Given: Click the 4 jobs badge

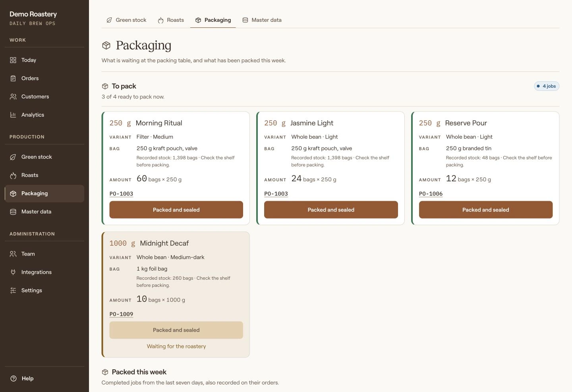Looking at the screenshot, I should point(547,86).
